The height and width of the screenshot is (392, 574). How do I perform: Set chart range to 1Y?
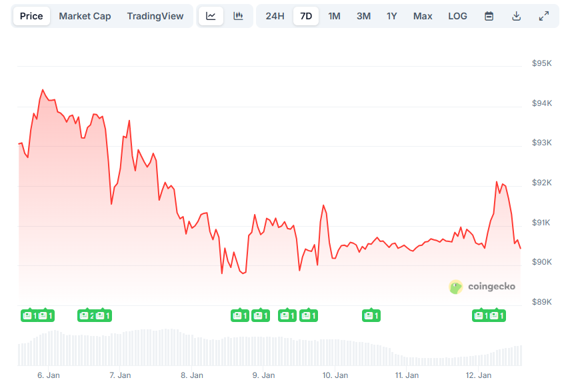(392, 16)
